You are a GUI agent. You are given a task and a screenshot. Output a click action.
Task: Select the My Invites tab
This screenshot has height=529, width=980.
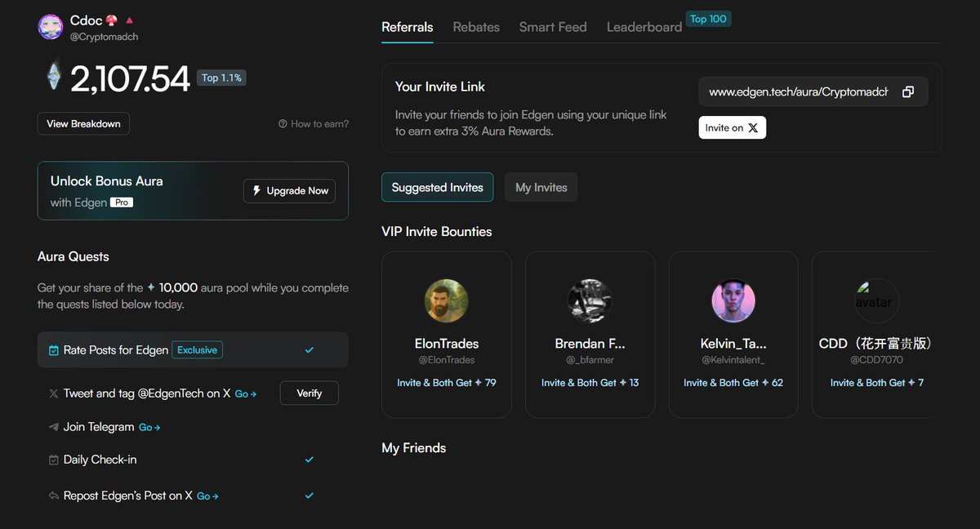click(541, 187)
